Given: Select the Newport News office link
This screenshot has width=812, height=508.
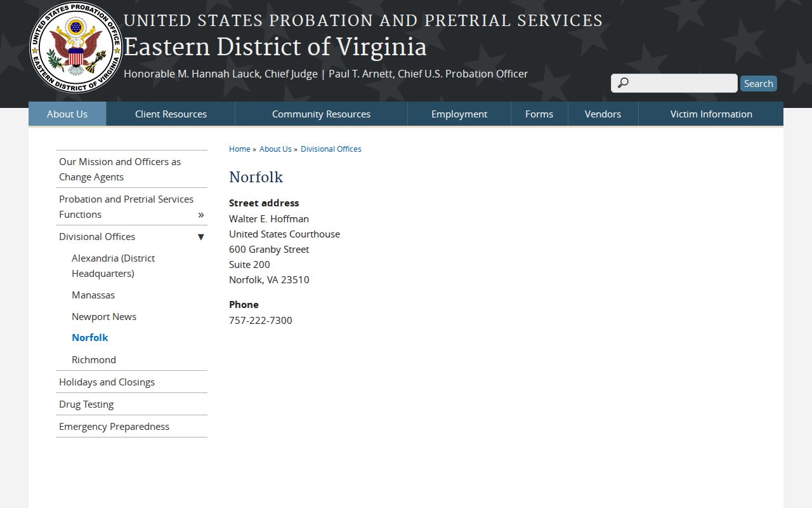Looking at the screenshot, I should click(x=104, y=317).
